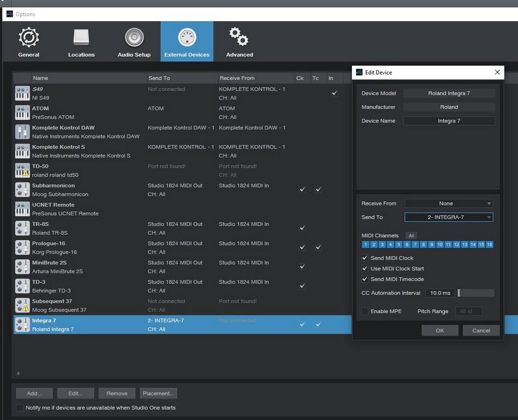Open the Advanced gears icon

(240, 38)
